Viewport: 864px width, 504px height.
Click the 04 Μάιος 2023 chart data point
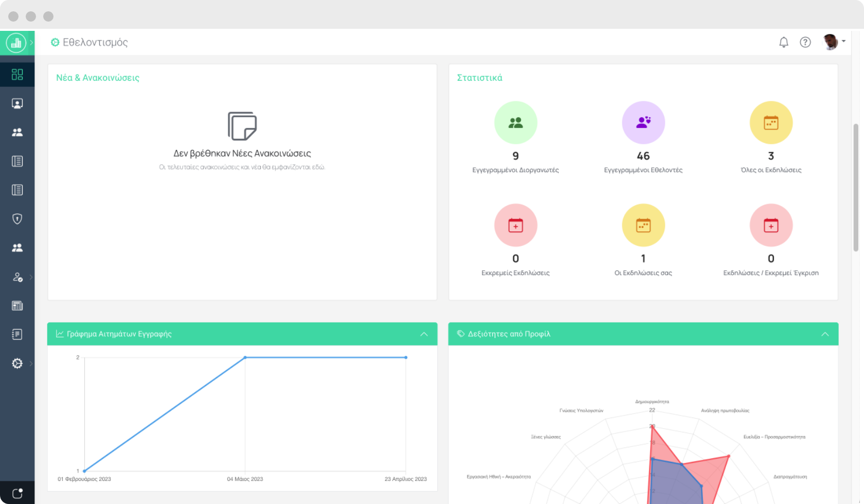point(245,357)
